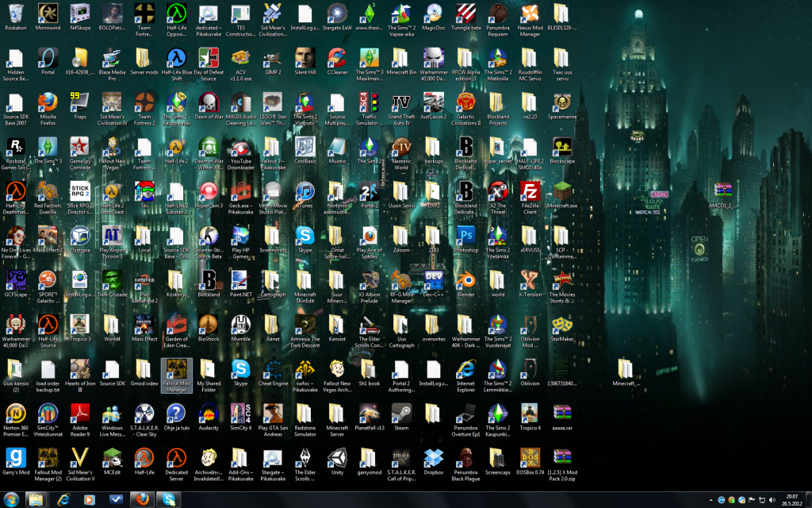Click the Tropico 4 shortcut
Viewport: 812px width, 508px height.
coord(529,418)
